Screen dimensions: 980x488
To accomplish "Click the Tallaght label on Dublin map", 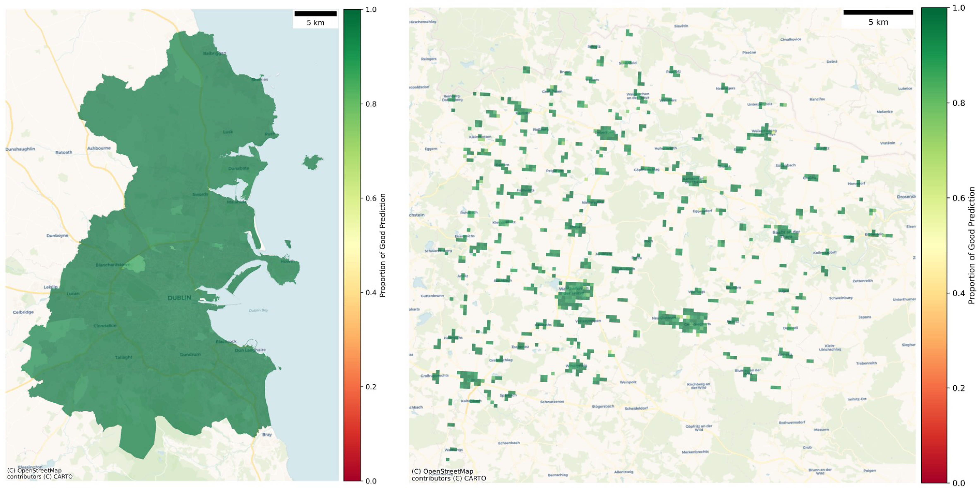I will click(x=124, y=357).
